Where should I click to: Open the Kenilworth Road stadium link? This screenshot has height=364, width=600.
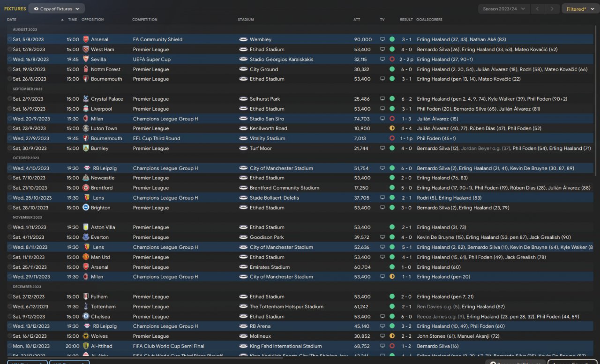[269, 128]
